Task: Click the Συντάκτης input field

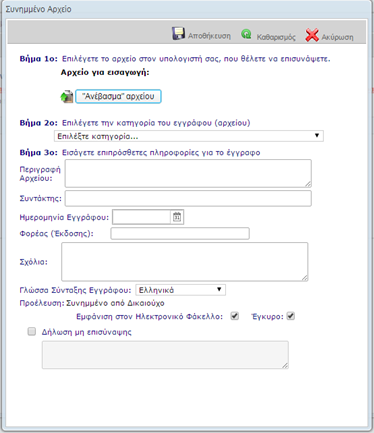Action: 188,199
